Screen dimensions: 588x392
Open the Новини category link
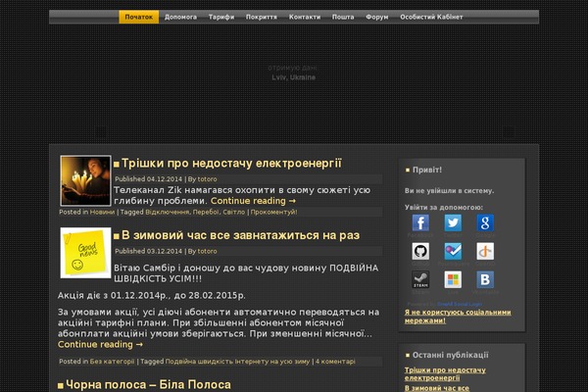[102, 212]
